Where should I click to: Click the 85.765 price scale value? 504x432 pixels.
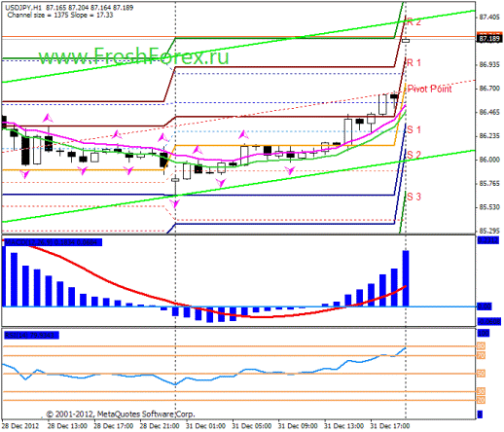click(x=489, y=183)
